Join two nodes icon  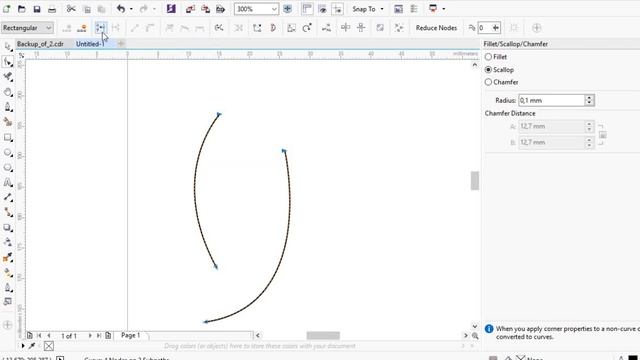[x=100, y=28]
